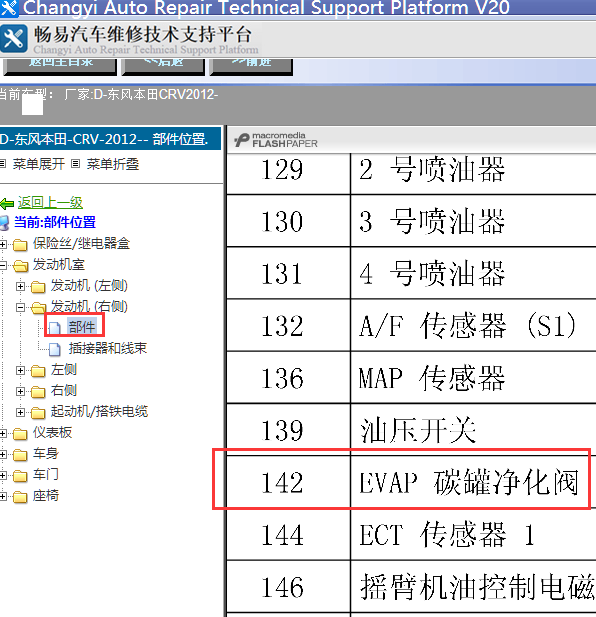Click the 4 号喷油器 cell
Image resolution: width=596 pixels, height=617 pixels.
473,273
